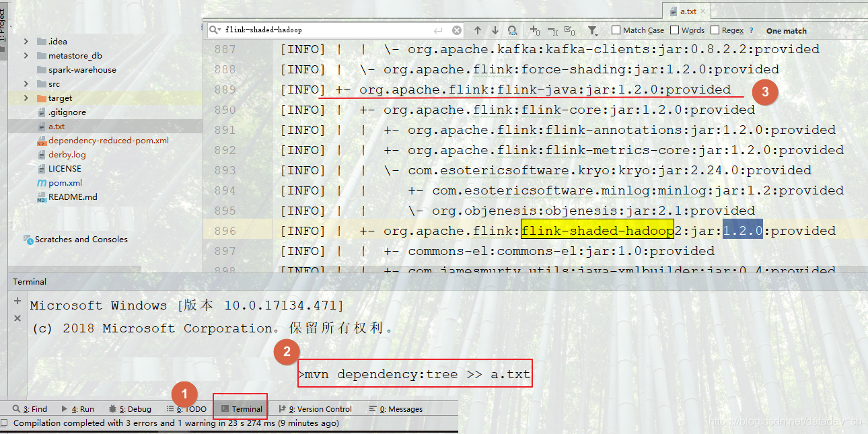Click the spark-warehouse folder icon

pyautogui.click(x=42, y=69)
